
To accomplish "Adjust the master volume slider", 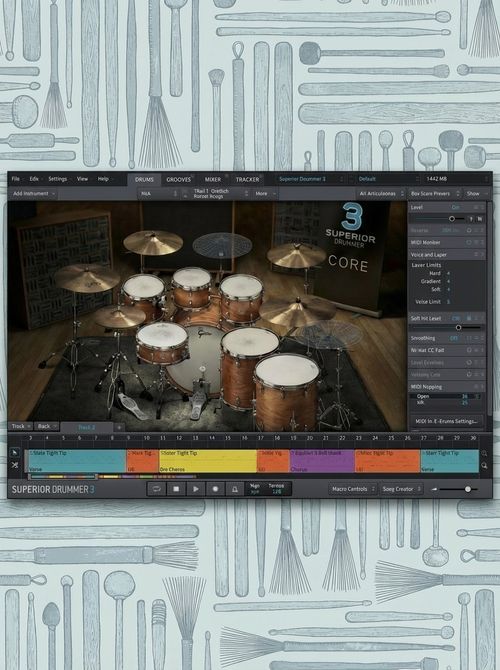I will coord(468,489).
